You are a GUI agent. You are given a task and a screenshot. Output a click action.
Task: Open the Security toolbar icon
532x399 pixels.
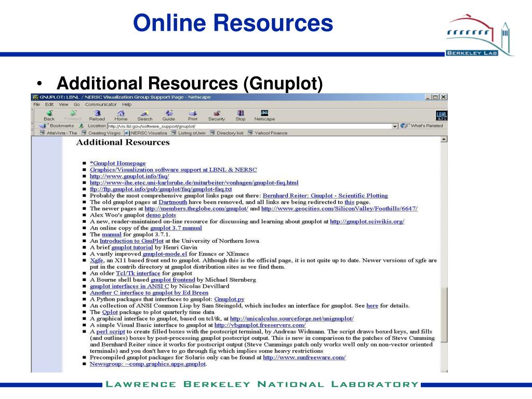217,115
